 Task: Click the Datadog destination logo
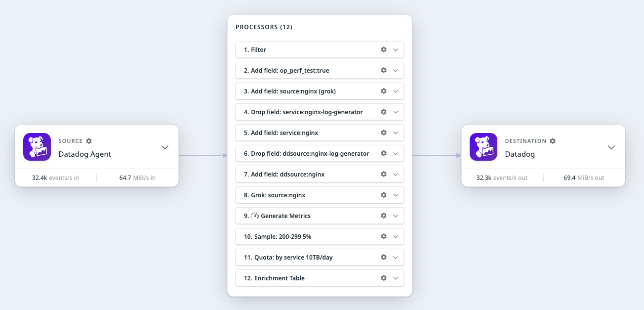pyautogui.click(x=483, y=147)
